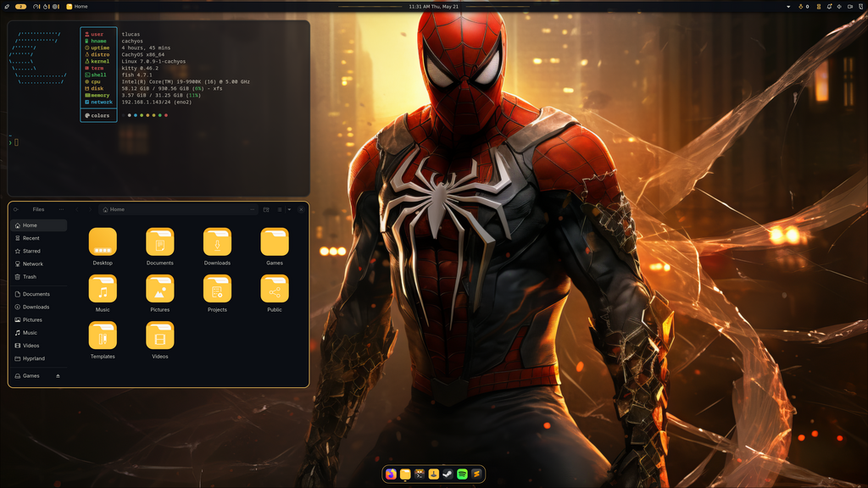Open the Downloads folder in grid
This screenshot has width=868, height=488.
(x=217, y=247)
